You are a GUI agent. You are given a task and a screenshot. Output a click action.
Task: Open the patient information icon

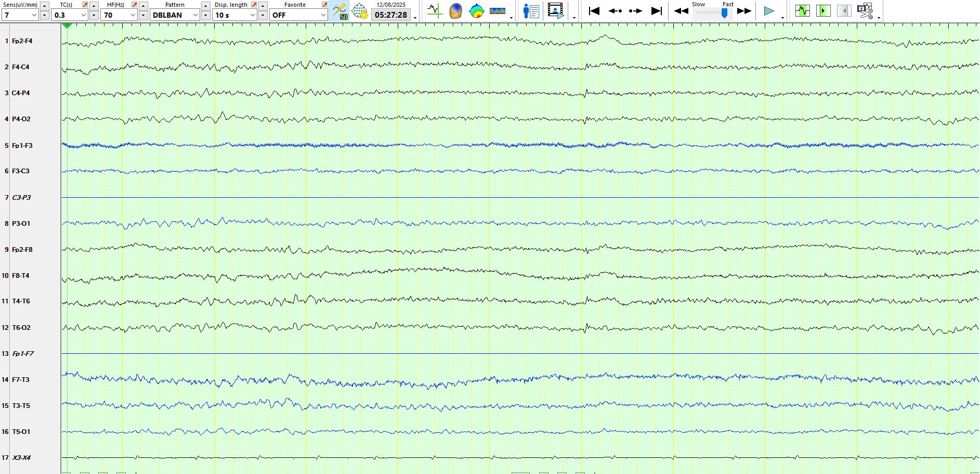pos(531,11)
